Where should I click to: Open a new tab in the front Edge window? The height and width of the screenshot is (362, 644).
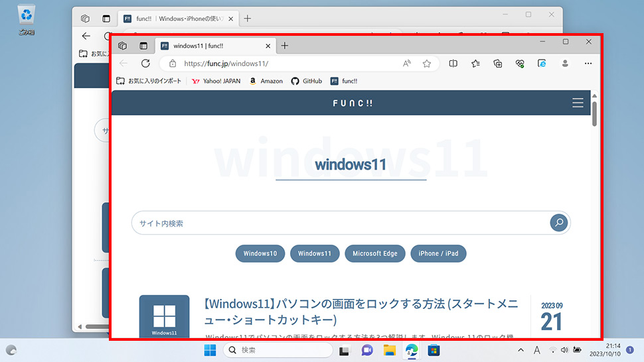coord(285,46)
